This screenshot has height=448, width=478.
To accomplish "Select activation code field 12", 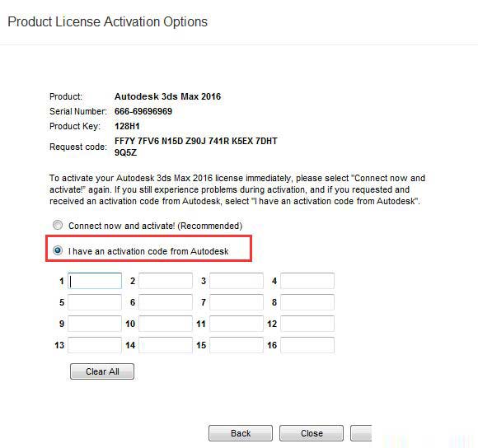I will point(307,324).
